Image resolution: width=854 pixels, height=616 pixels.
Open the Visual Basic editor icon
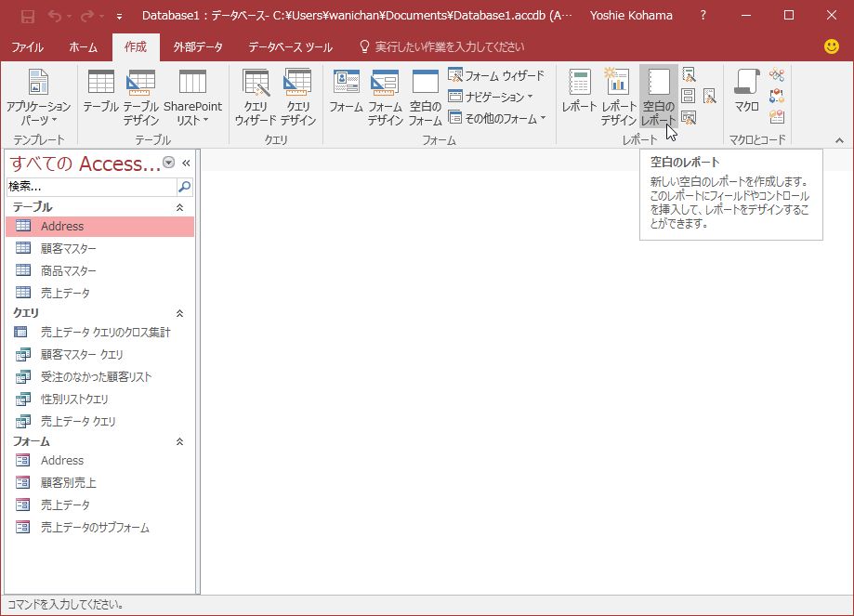tap(777, 116)
